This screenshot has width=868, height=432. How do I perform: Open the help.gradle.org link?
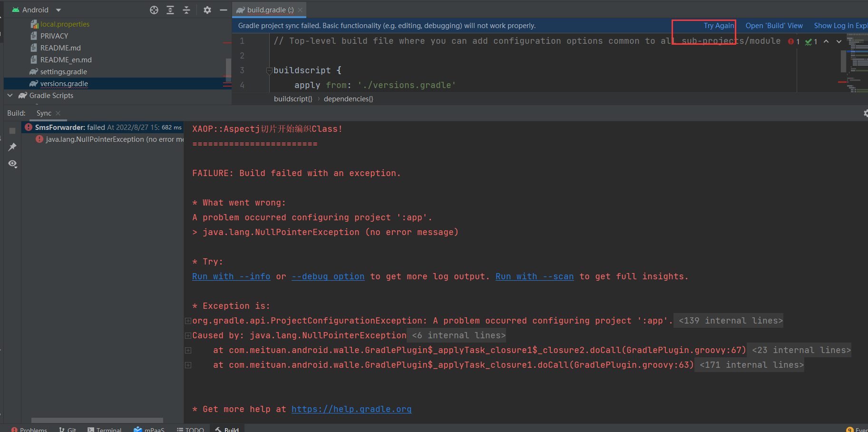(351, 409)
